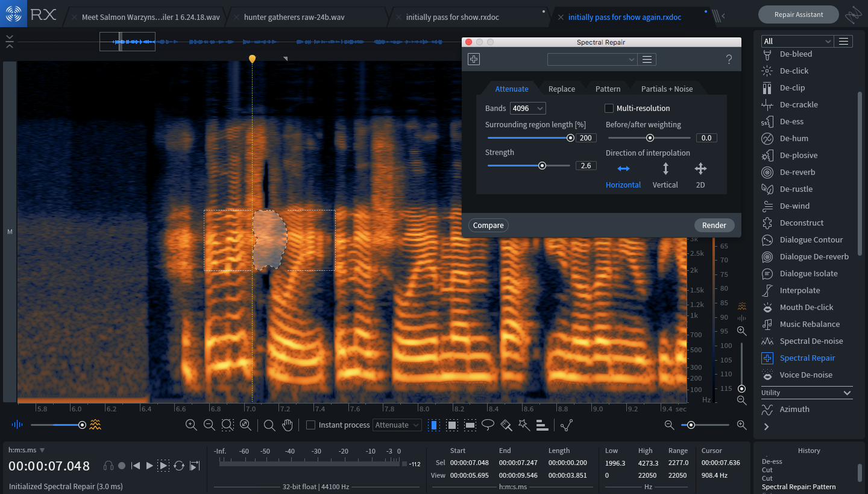Zoom out on time axis
This screenshot has height=494, width=868.
tap(209, 425)
